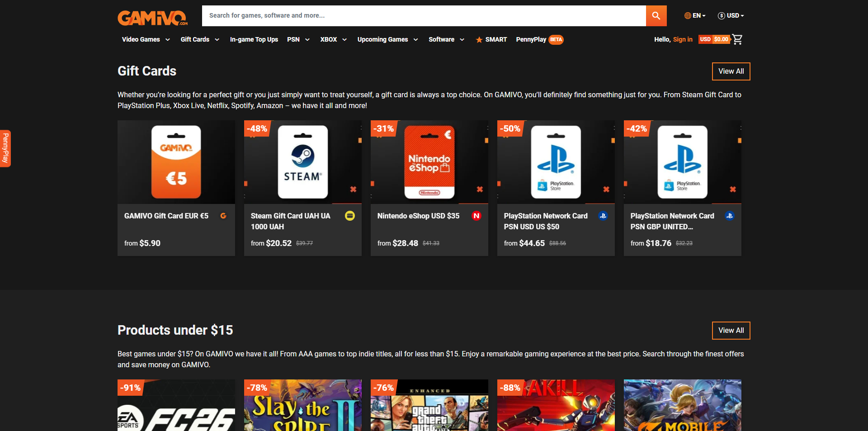Open the shopping cart icon

737,39
